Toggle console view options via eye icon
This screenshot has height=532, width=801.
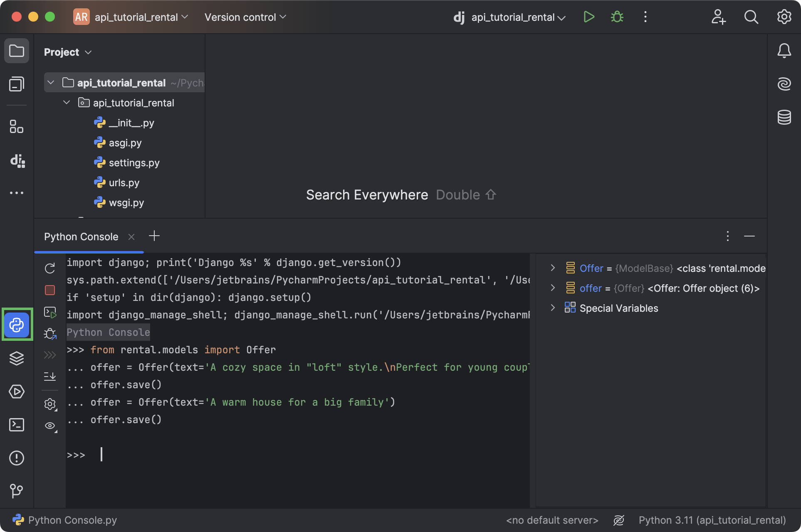(49, 426)
